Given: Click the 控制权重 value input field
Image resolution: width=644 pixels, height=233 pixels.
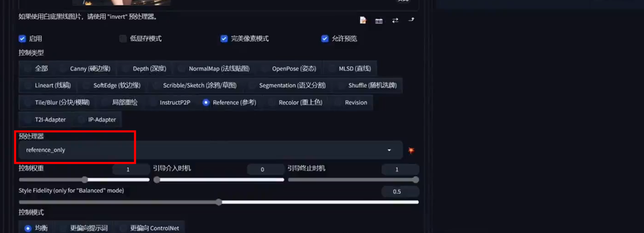Looking at the screenshot, I should pyautogui.click(x=128, y=169).
